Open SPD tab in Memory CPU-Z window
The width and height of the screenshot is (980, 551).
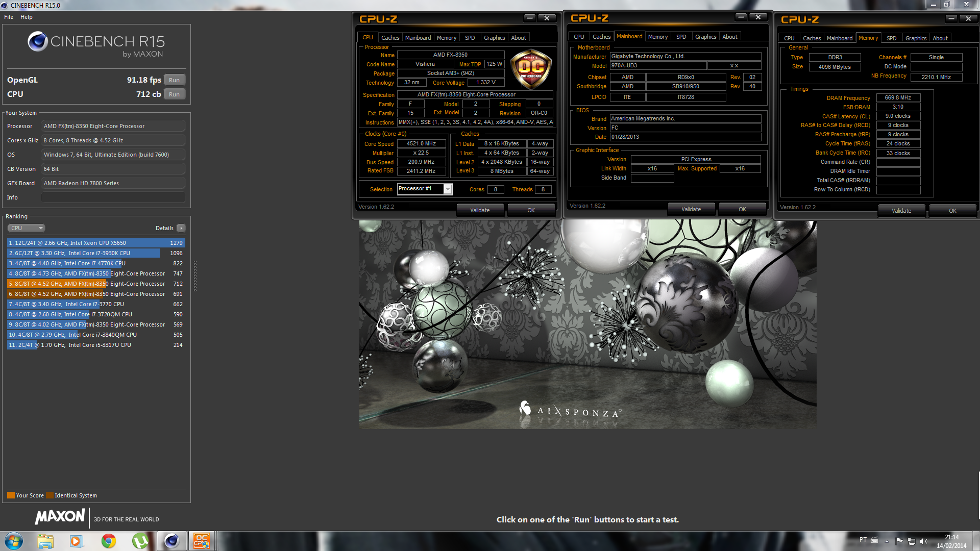[x=892, y=38]
